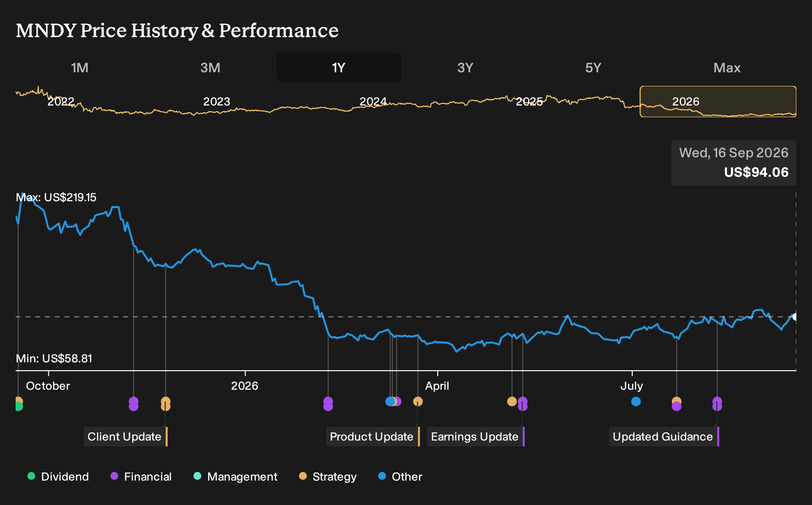Click the April axis label

pyautogui.click(x=437, y=386)
